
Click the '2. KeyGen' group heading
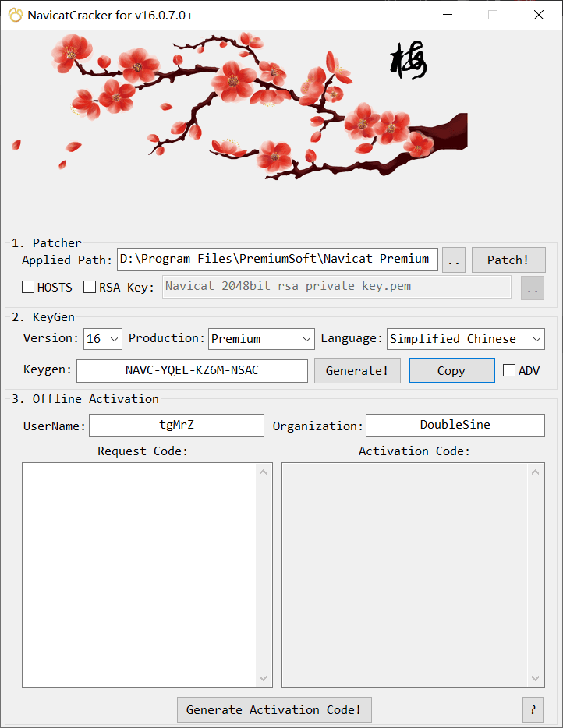(x=43, y=317)
